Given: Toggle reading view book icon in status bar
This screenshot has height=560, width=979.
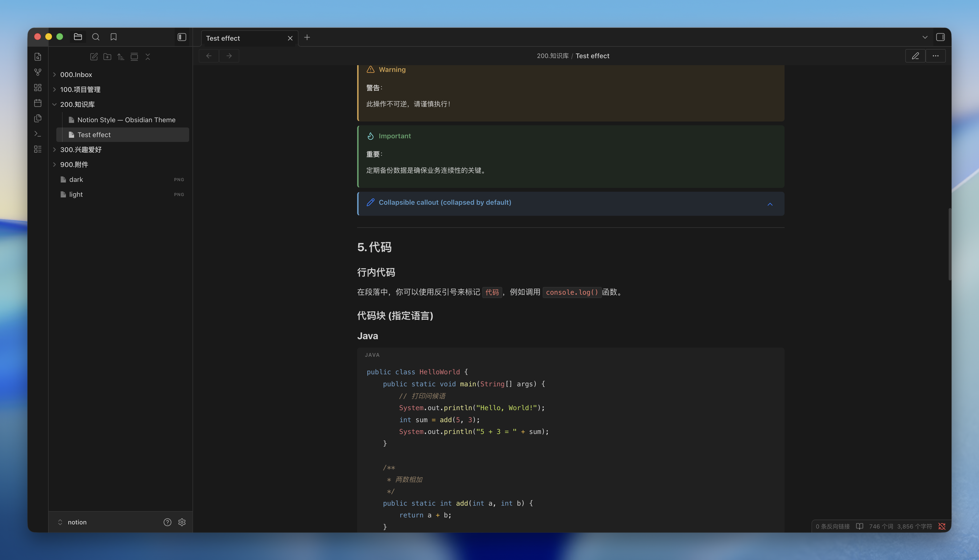Looking at the screenshot, I should pos(859,527).
